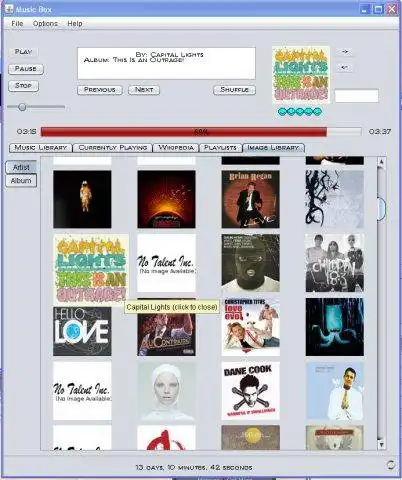The image size is (402, 480).
Task: Click the left arrow button beside album art
Action: click(345, 68)
